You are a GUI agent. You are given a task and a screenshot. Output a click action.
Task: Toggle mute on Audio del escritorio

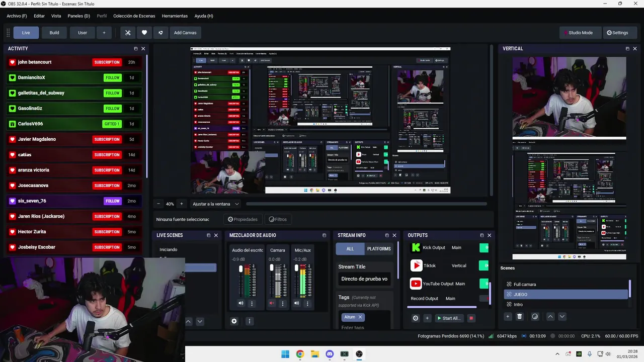[241, 303]
